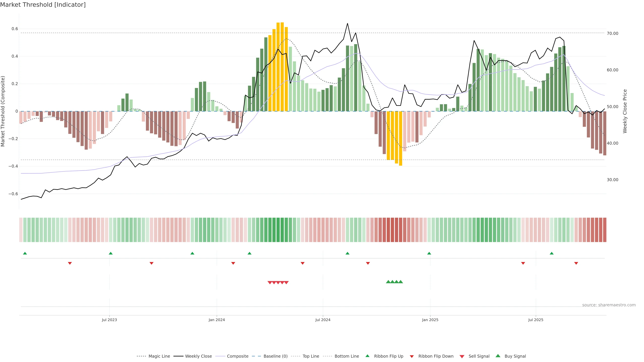Click the Jul 2023 x-axis label
This screenshot has height=362, width=644.
pyautogui.click(x=109, y=320)
